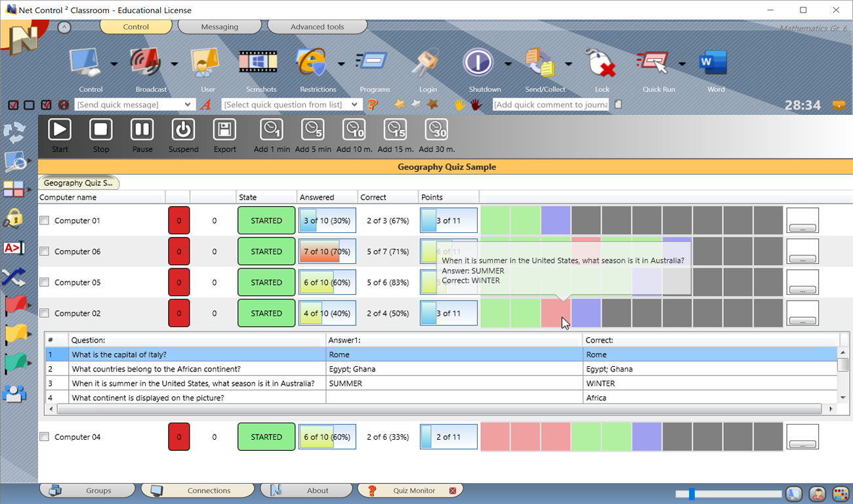This screenshot has width=853, height=504.
Task: Click the dark red hand icon
Action: (476, 104)
